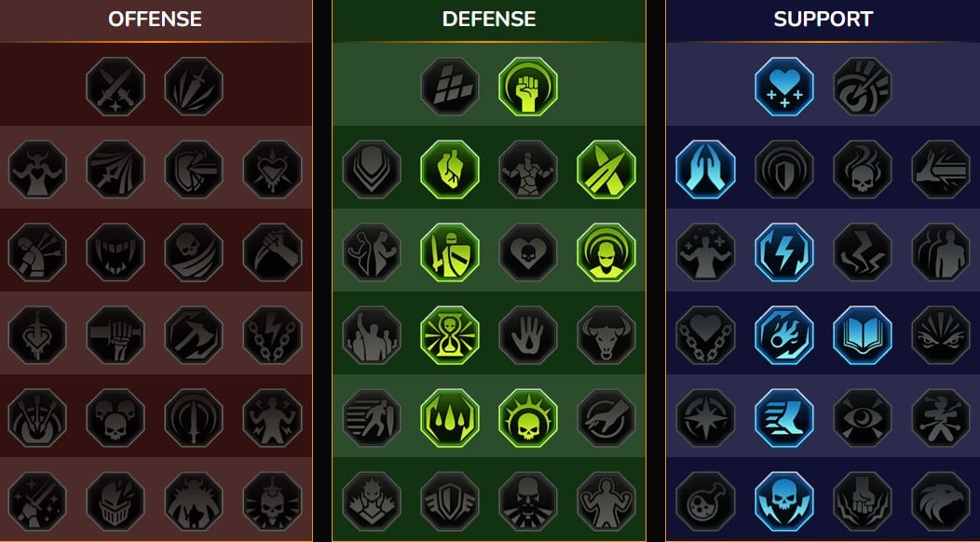Open the OFFENSE mastery tree header

(x=155, y=20)
